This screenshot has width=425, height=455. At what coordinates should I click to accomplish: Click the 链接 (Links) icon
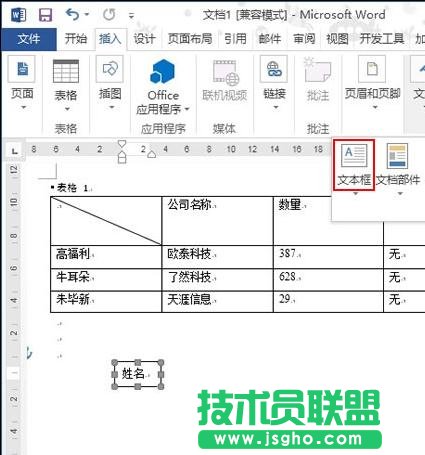(274, 69)
